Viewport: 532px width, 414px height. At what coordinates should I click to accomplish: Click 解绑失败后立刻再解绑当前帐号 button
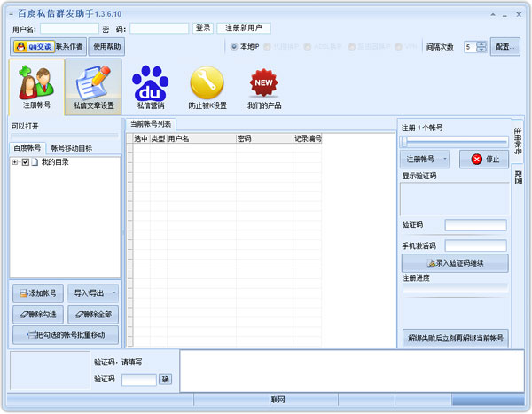pyautogui.click(x=456, y=338)
